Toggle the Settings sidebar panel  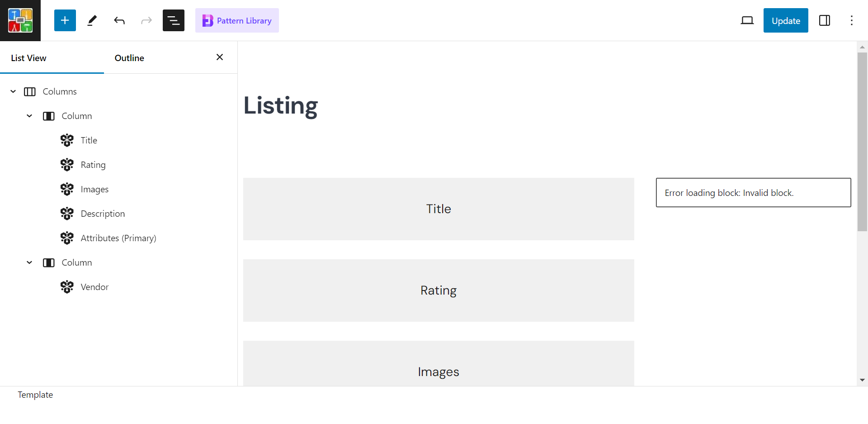825,20
